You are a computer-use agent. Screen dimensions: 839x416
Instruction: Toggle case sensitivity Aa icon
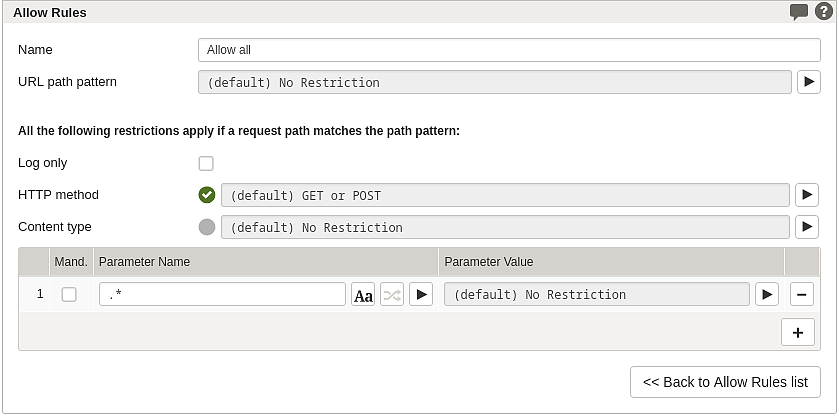(x=363, y=294)
